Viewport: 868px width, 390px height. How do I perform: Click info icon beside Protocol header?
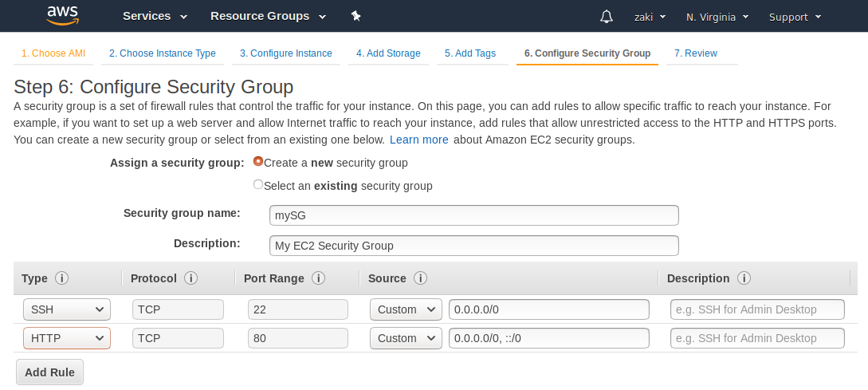190,278
